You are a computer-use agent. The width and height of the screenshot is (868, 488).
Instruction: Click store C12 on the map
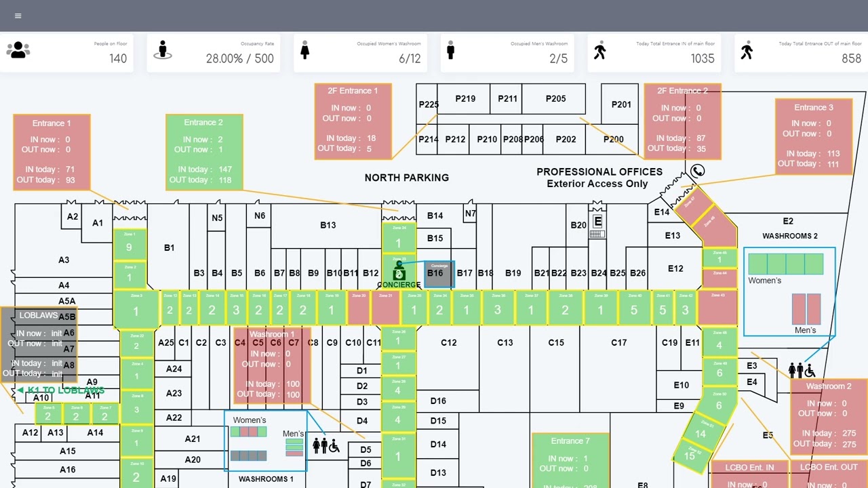[x=449, y=342]
